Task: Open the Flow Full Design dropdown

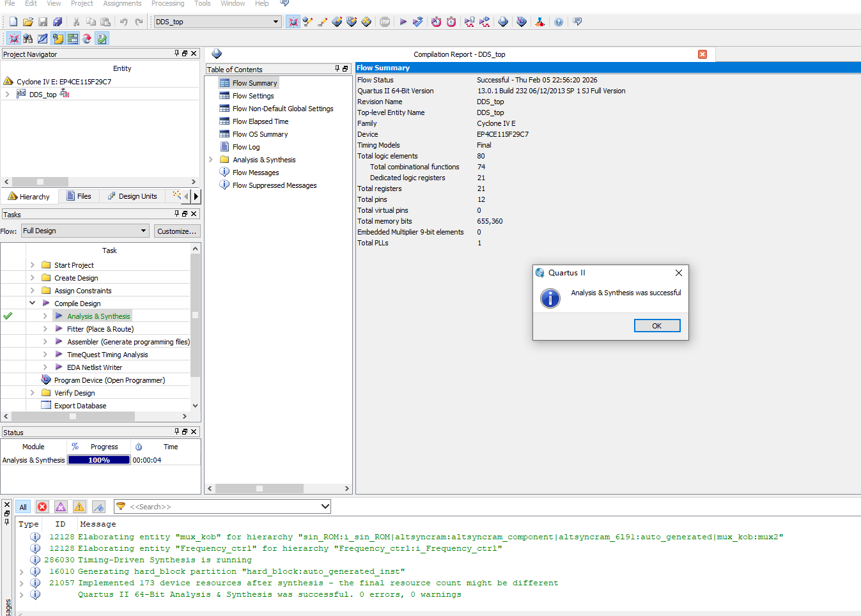Action: point(143,231)
